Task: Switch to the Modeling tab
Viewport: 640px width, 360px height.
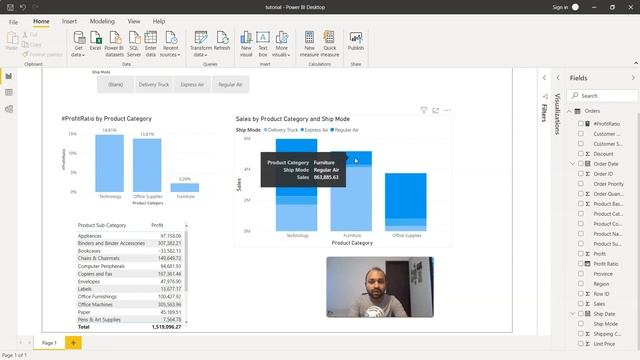Action: click(x=102, y=22)
